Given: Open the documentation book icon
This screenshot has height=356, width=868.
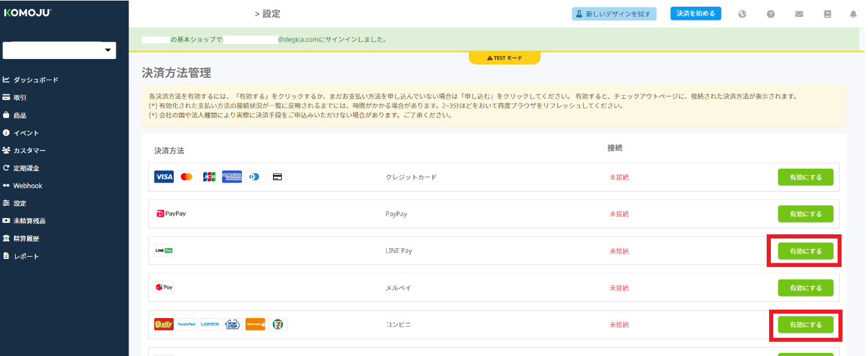Looking at the screenshot, I should (x=827, y=14).
